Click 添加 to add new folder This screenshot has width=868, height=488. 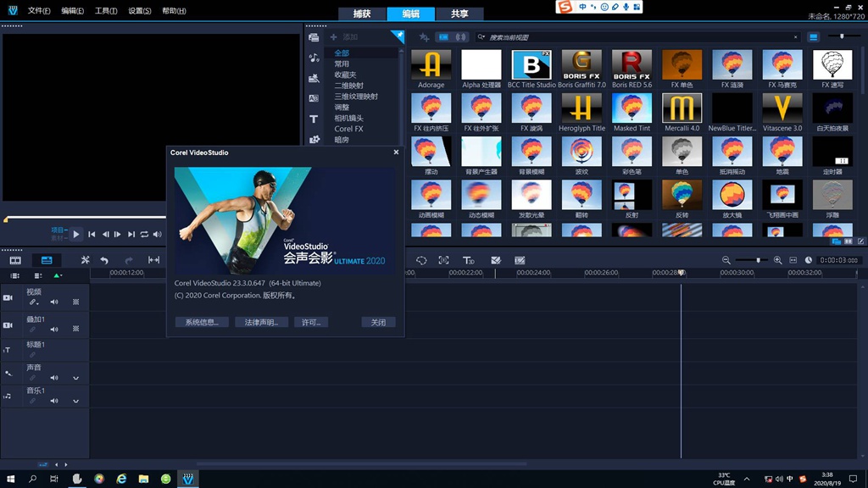click(344, 37)
